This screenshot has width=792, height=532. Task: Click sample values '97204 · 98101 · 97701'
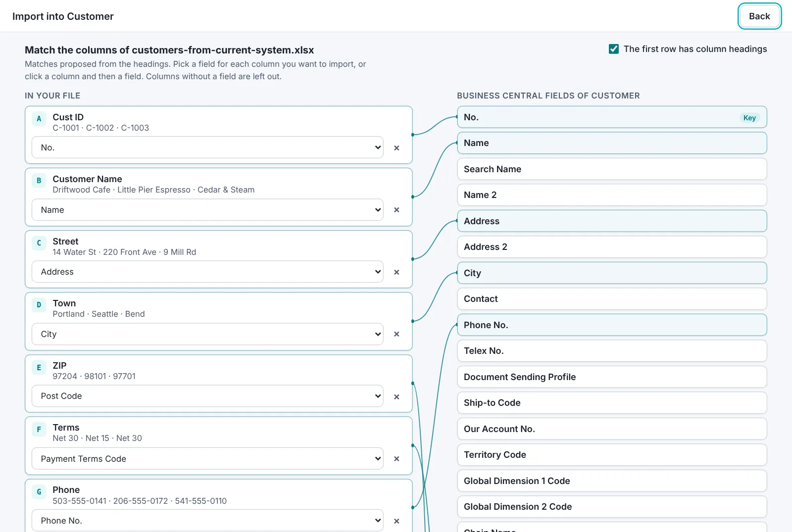coord(94,376)
